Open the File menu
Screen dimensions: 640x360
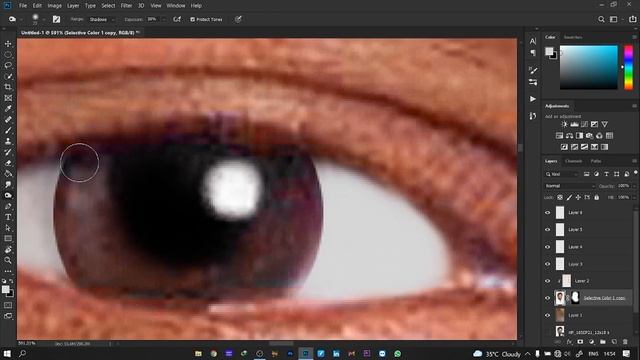point(23,6)
